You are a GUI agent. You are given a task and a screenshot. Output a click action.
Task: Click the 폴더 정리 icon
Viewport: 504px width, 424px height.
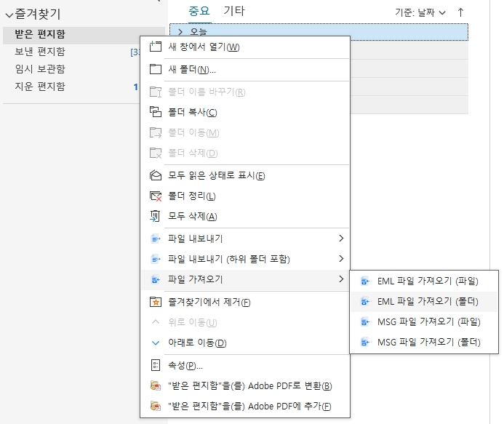(x=155, y=196)
